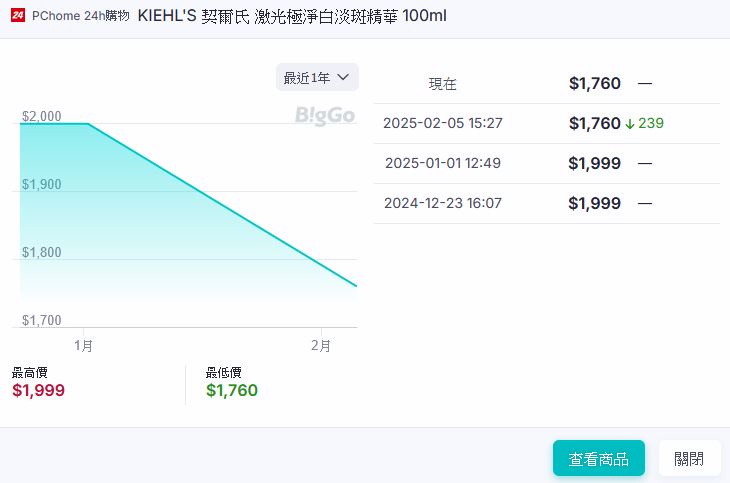Click the 2月 marker on chart axis
Screen dimensions: 730x483
click(x=321, y=345)
